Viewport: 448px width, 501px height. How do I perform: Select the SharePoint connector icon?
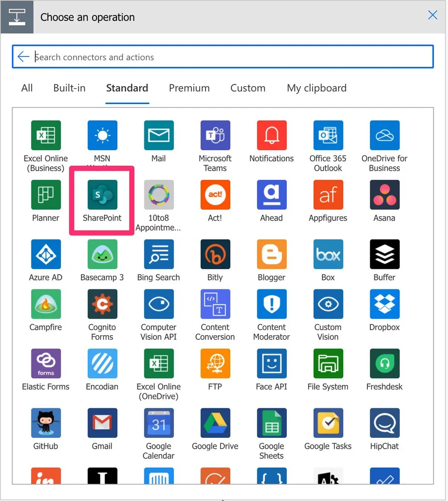102,195
